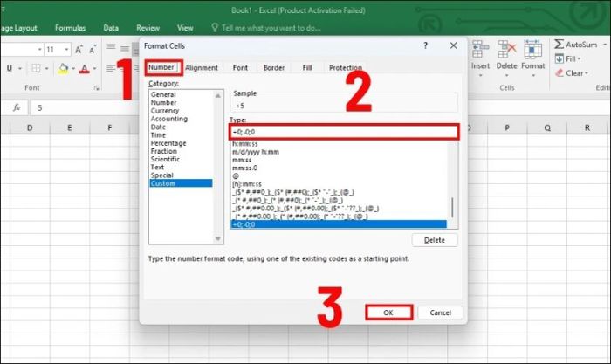Confirm the format with OK button
Viewport: 611px width, 364px height.
388,312
